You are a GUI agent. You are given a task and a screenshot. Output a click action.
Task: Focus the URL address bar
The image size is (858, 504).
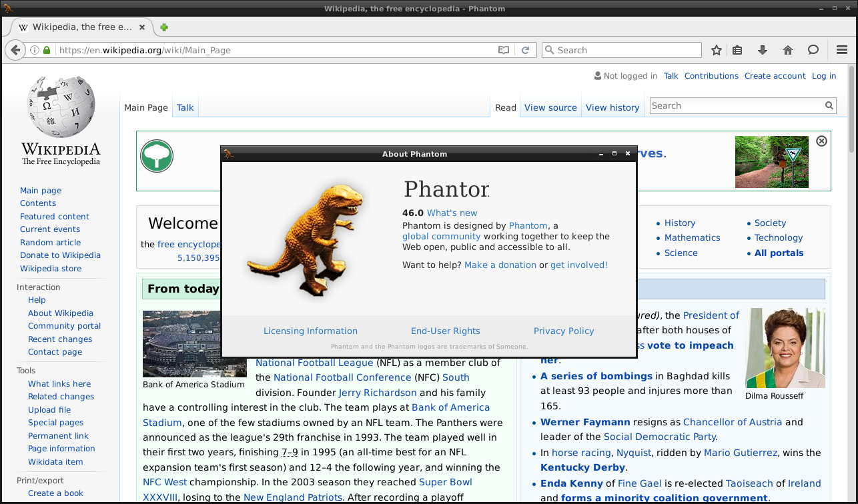[274, 50]
